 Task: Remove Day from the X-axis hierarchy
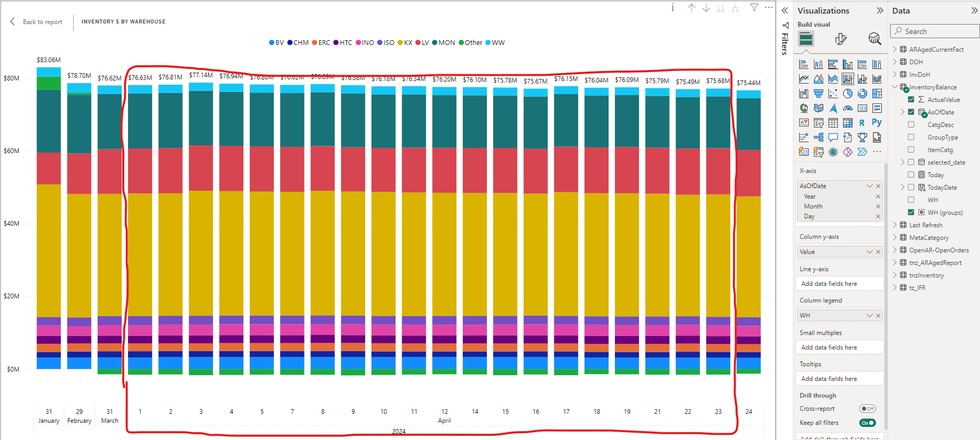tap(878, 216)
